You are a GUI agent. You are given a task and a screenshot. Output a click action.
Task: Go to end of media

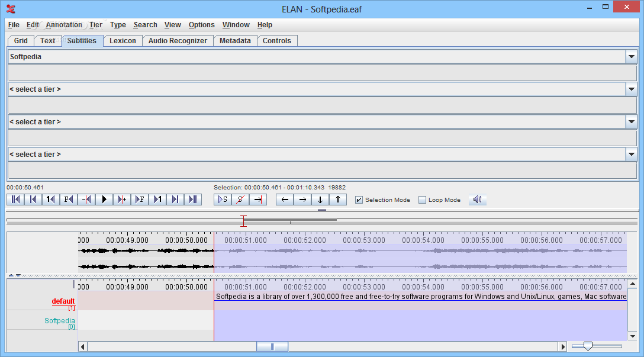[192, 200]
